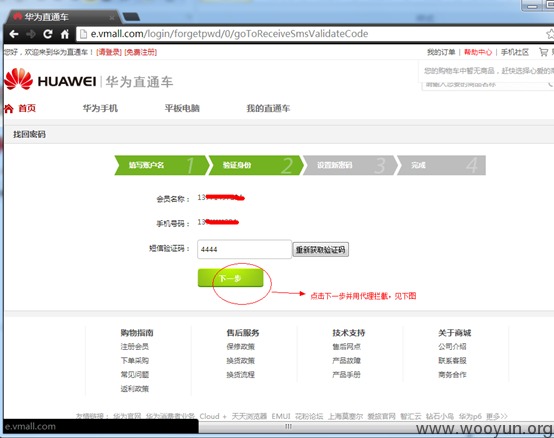Open 换货政策 footer link

pyautogui.click(x=241, y=361)
